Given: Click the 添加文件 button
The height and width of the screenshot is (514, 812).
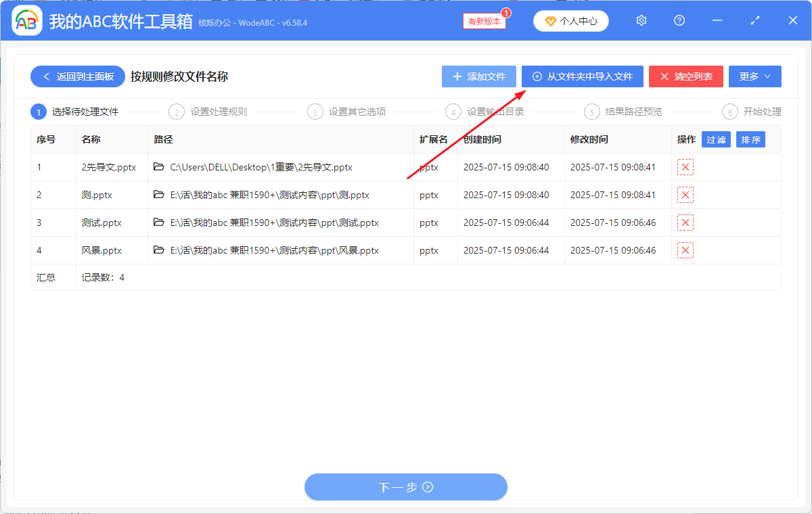Looking at the screenshot, I should click(x=478, y=76).
